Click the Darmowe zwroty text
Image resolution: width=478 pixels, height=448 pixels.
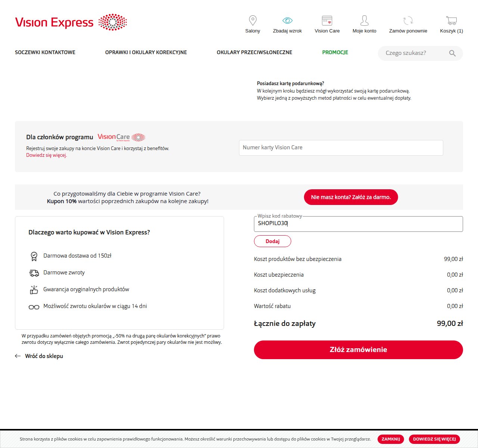coord(64,273)
